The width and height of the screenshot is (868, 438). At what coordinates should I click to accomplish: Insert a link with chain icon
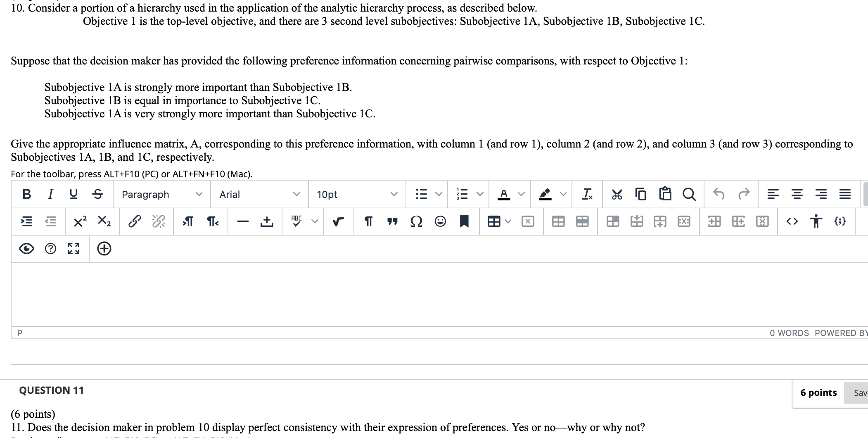(x=134, y=222)
